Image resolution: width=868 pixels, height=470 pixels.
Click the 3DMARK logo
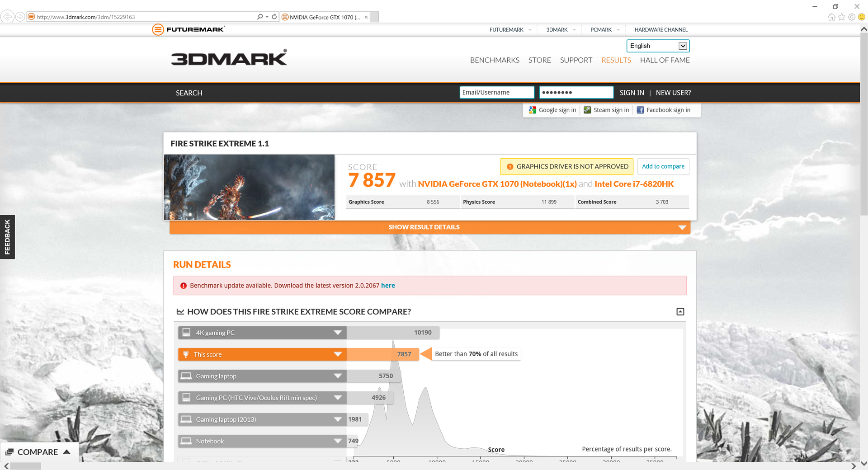[x=229, y=58]
